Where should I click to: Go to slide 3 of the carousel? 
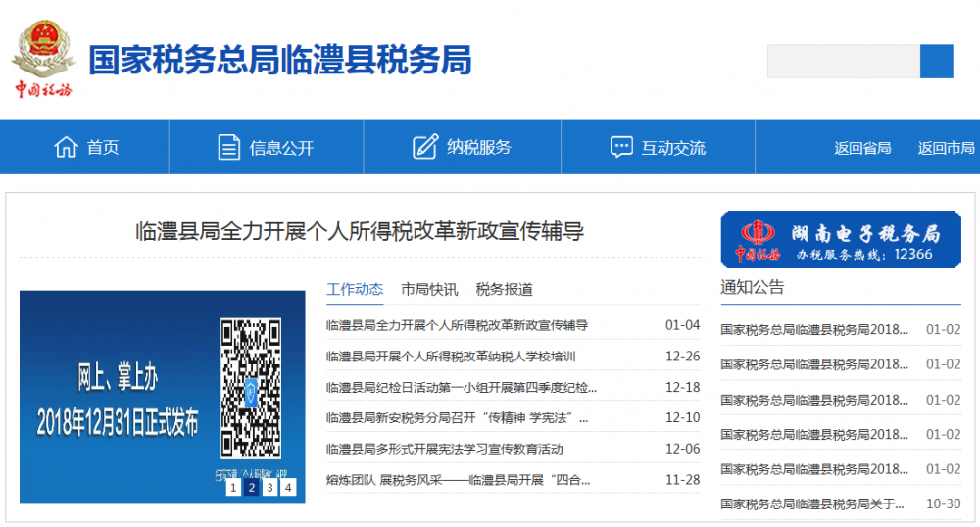269,487
